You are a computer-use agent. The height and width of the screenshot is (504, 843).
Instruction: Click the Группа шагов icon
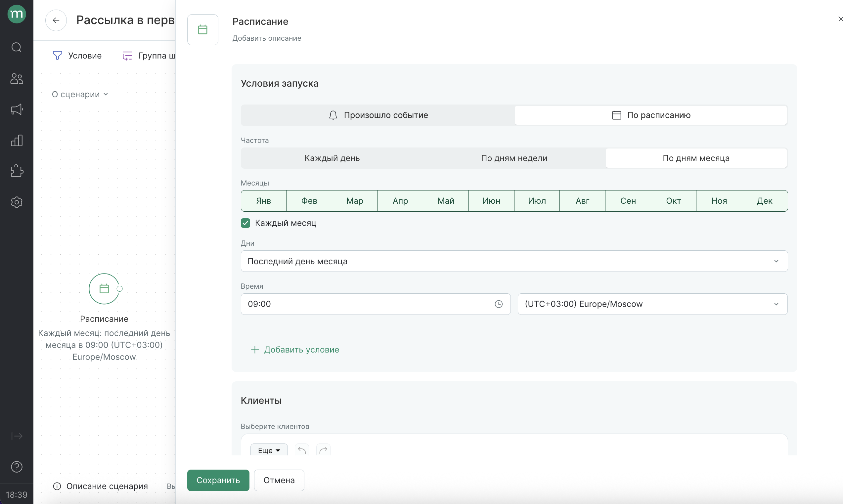point(127,56)
